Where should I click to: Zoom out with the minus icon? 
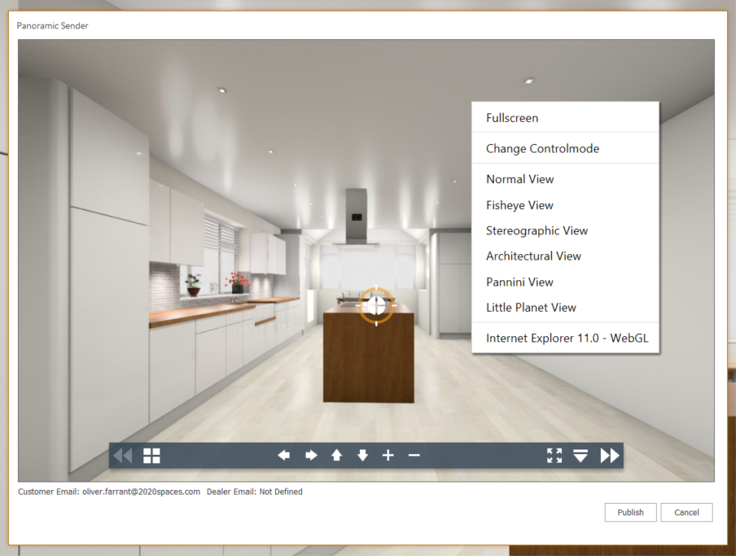pos(414,456)
